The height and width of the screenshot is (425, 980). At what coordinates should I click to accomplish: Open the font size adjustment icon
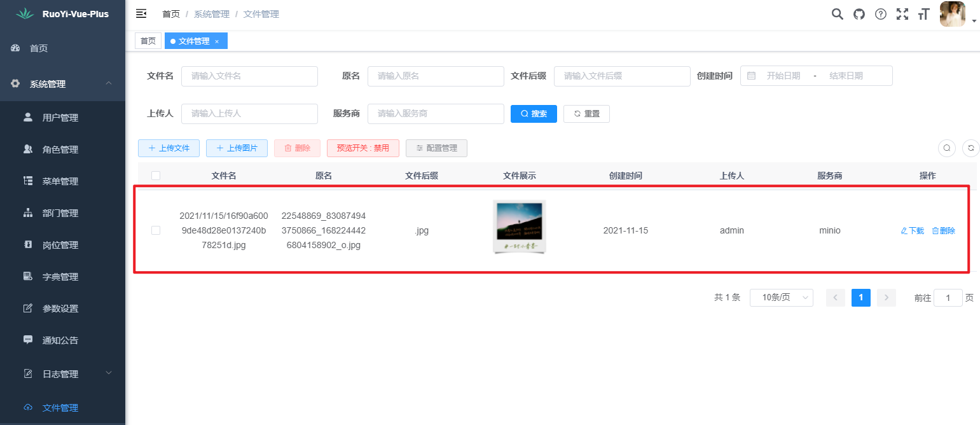pyautogui.click(x=923, y=13)
